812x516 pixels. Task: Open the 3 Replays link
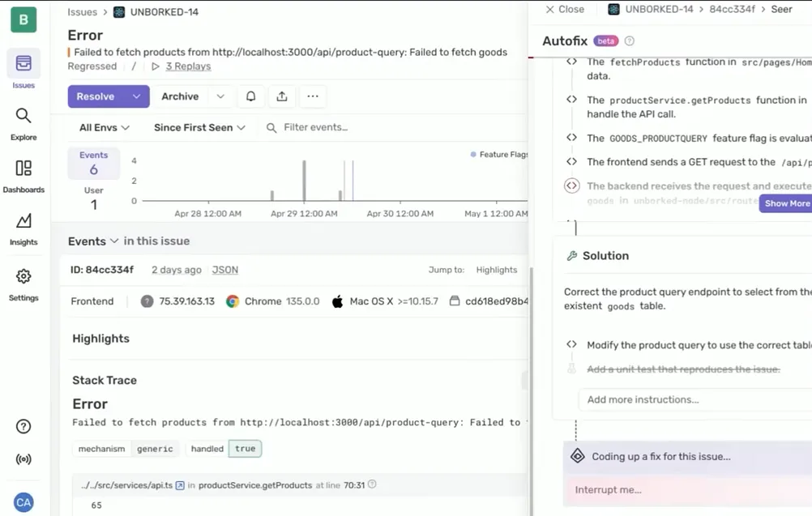click(x=188, y=66)
